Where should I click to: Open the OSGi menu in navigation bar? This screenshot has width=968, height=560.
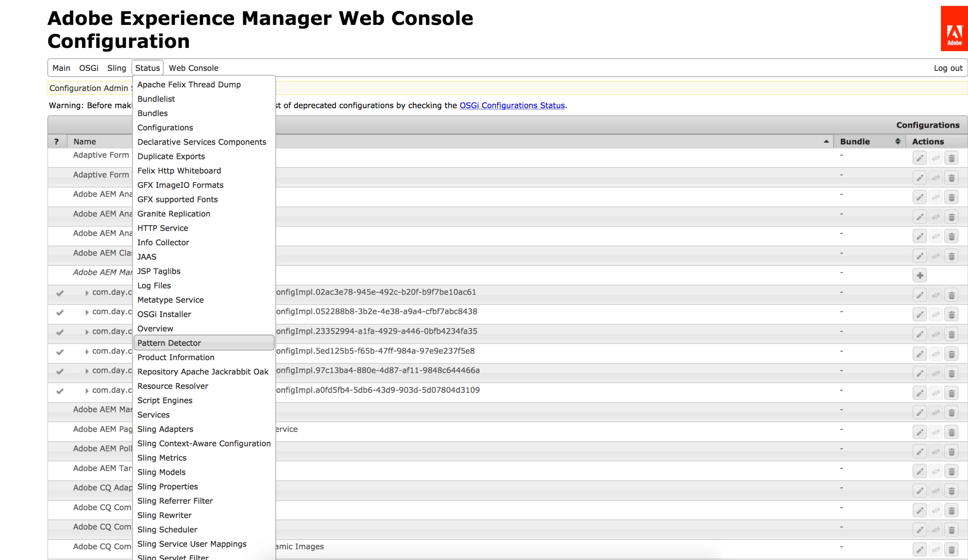click(89, 68)
